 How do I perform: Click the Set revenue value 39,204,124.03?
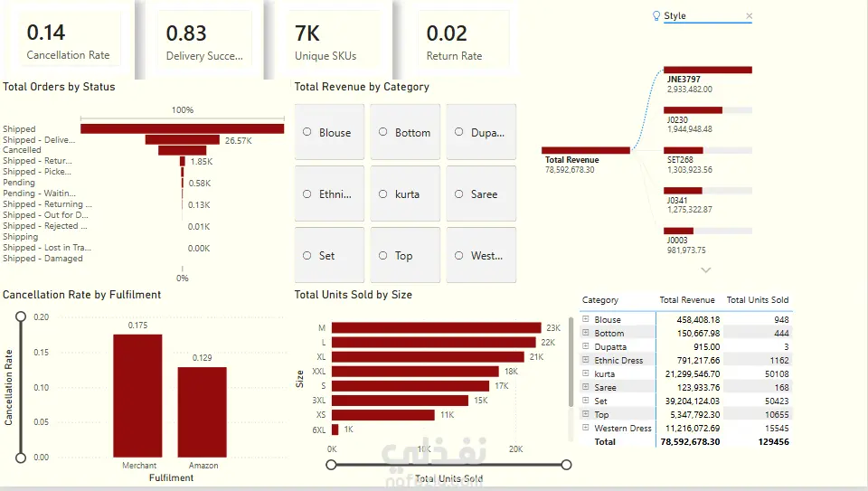click(693, 401)
